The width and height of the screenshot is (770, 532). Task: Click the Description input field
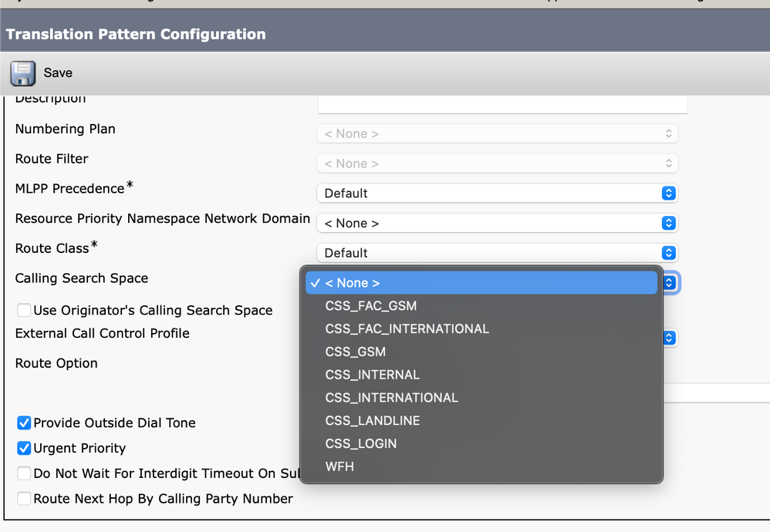coord(502,104)
